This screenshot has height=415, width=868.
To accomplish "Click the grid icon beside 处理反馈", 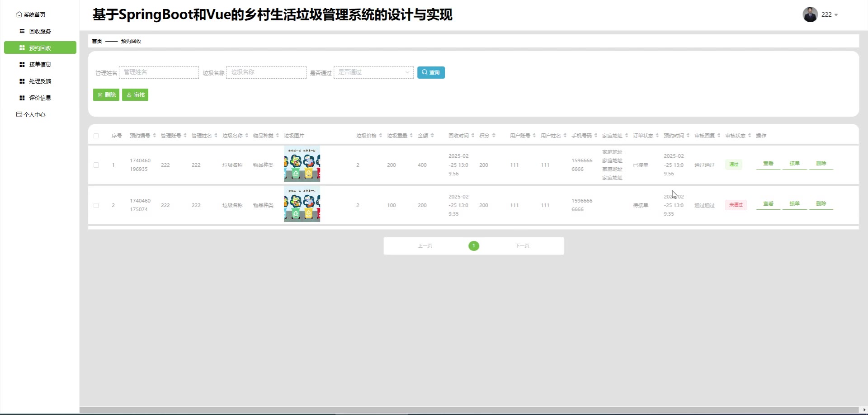I will [22, 81].
